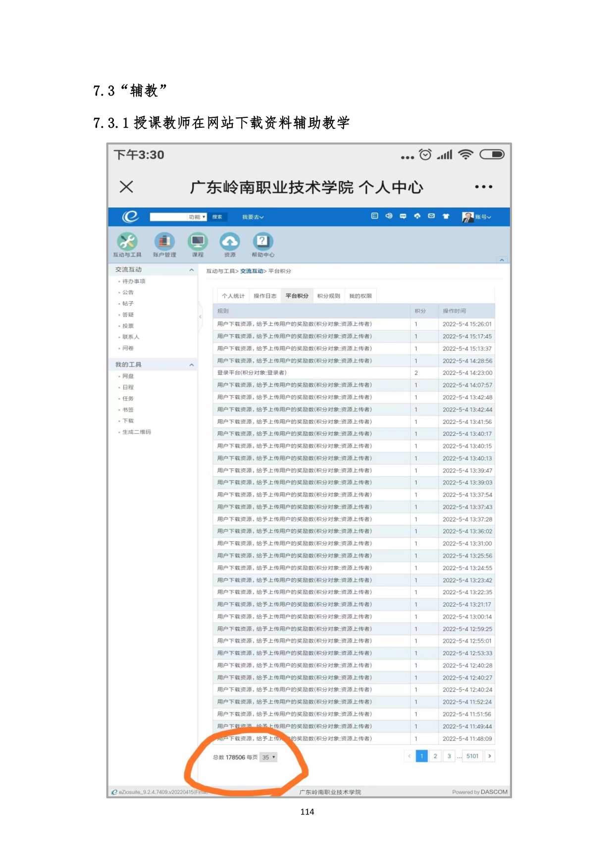Open 网盘 in the sidebar
The width and height of the screenshot is (614, 868).
[128, 376]
